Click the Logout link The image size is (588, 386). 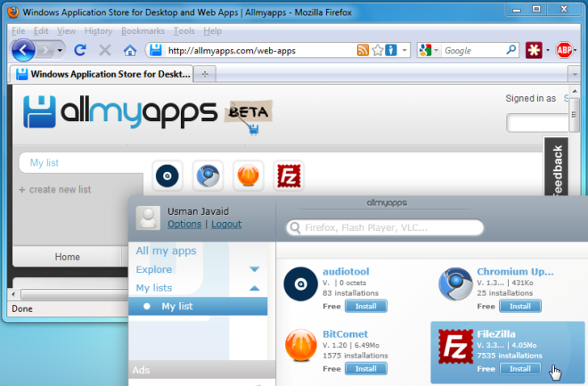(226, 224)
